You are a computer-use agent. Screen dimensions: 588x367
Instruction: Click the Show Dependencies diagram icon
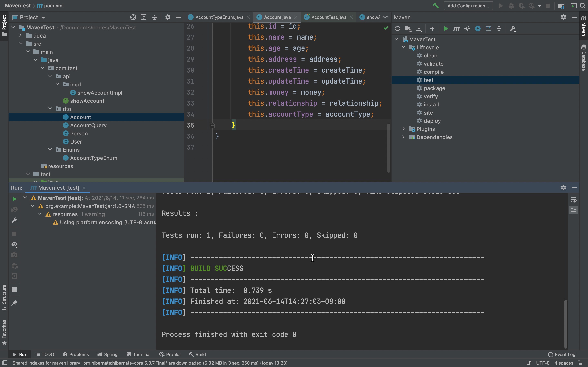click(x=488, y=29)
